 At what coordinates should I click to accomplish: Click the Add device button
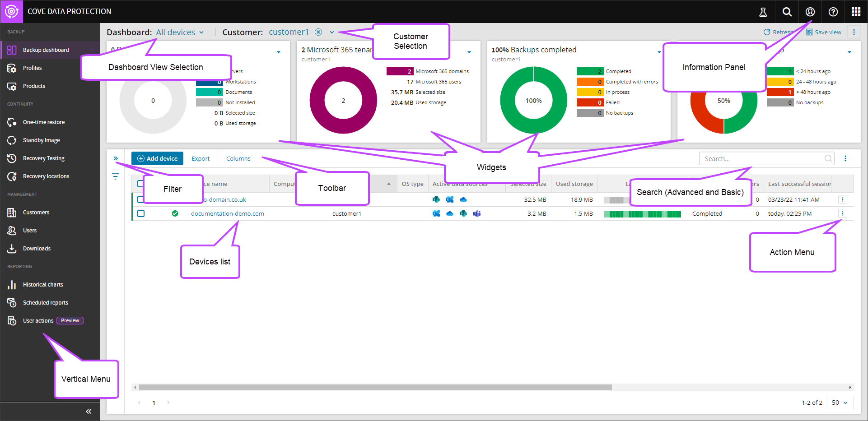[157, 158]
